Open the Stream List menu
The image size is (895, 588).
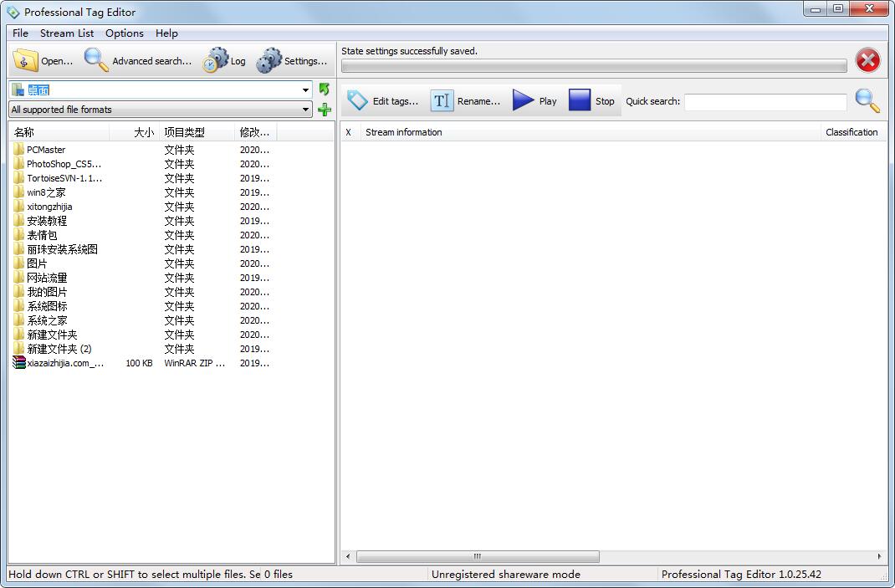tap(66, 33)
